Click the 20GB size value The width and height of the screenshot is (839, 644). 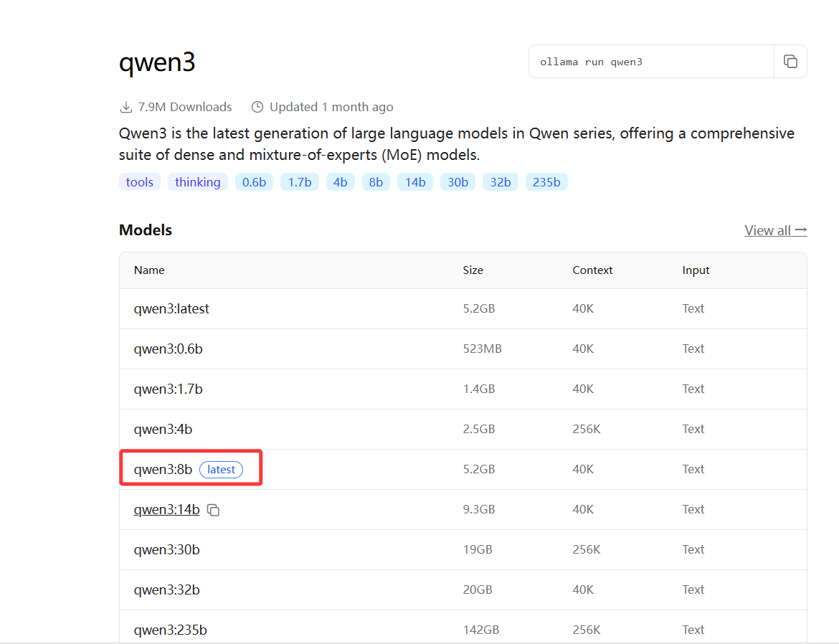(478, 590)
